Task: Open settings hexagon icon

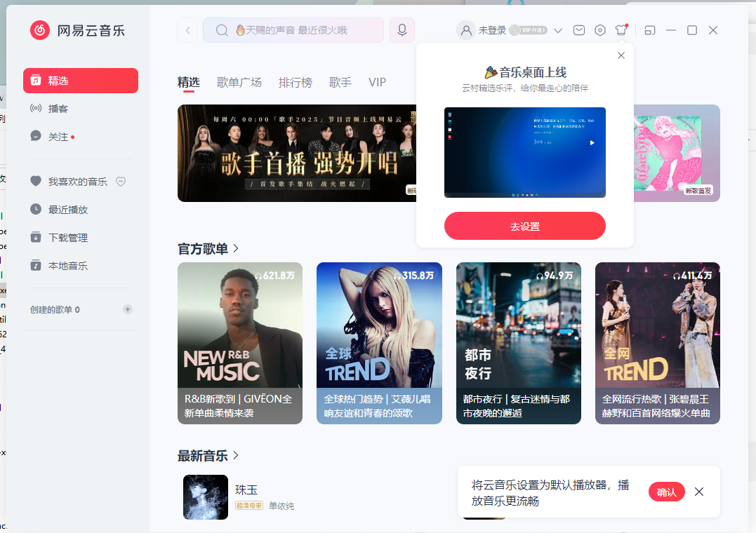Action: (600, 30)
